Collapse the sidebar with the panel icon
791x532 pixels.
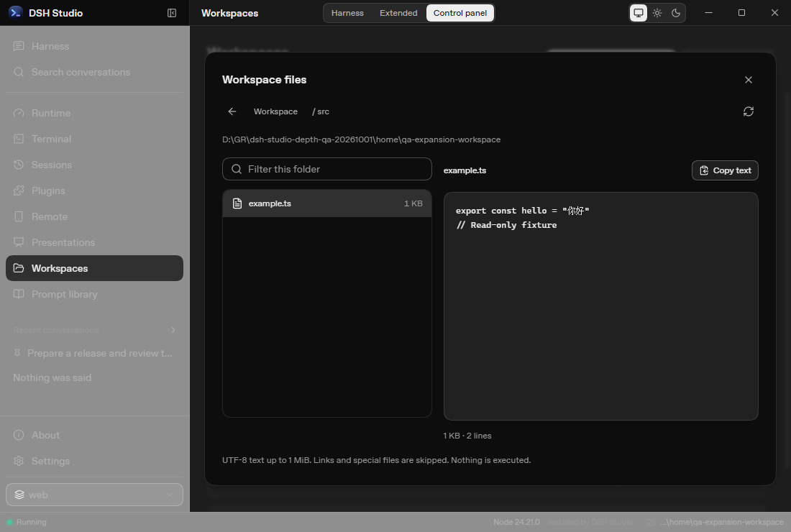tap(172, 13)
